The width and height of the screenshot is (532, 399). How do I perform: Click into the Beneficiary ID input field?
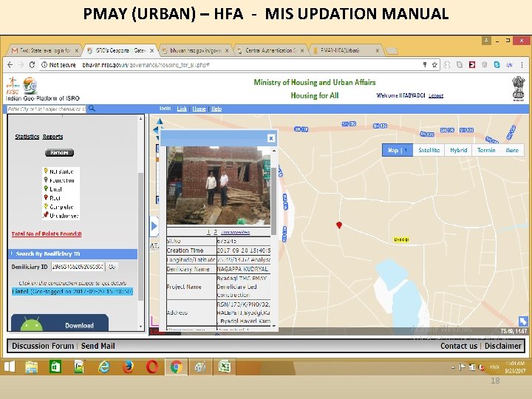coord(78,267)
